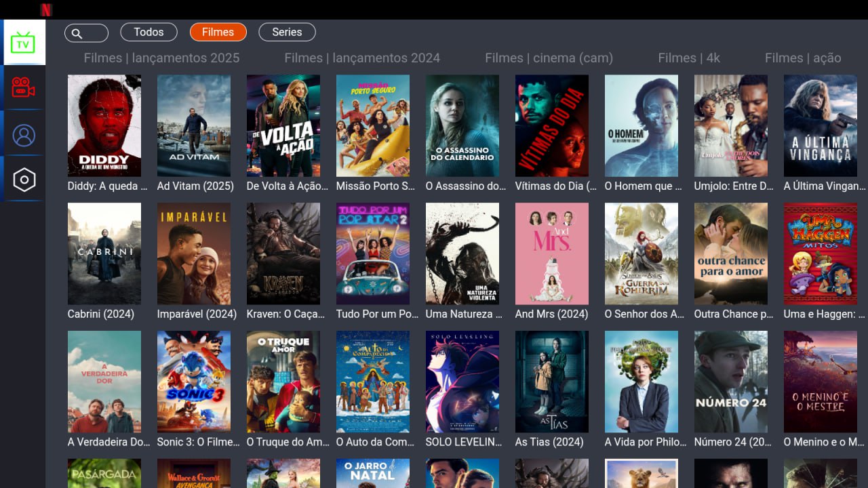Open O Assassino do Calendário poster
868x488 pixels.
[462, 125]
